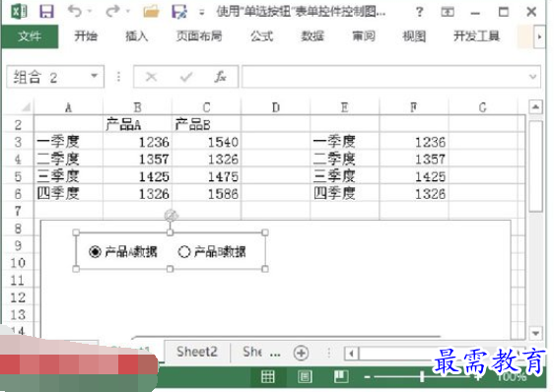Open the redo history dropdown arrow

point(127,11)
